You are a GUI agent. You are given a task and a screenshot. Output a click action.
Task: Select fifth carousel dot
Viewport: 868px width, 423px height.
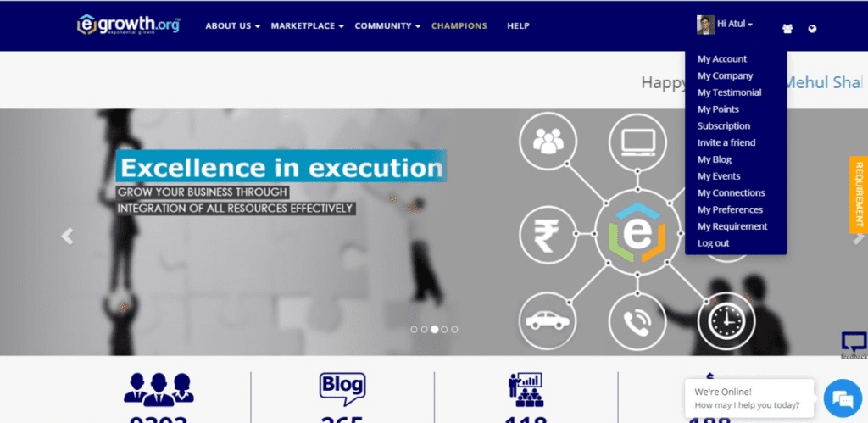tap(454, 330)
